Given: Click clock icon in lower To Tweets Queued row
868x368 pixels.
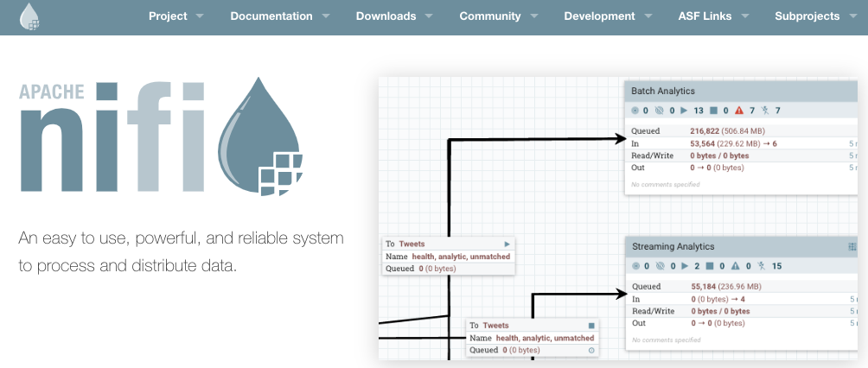Looking at the screenshot, I should [591, 351].
